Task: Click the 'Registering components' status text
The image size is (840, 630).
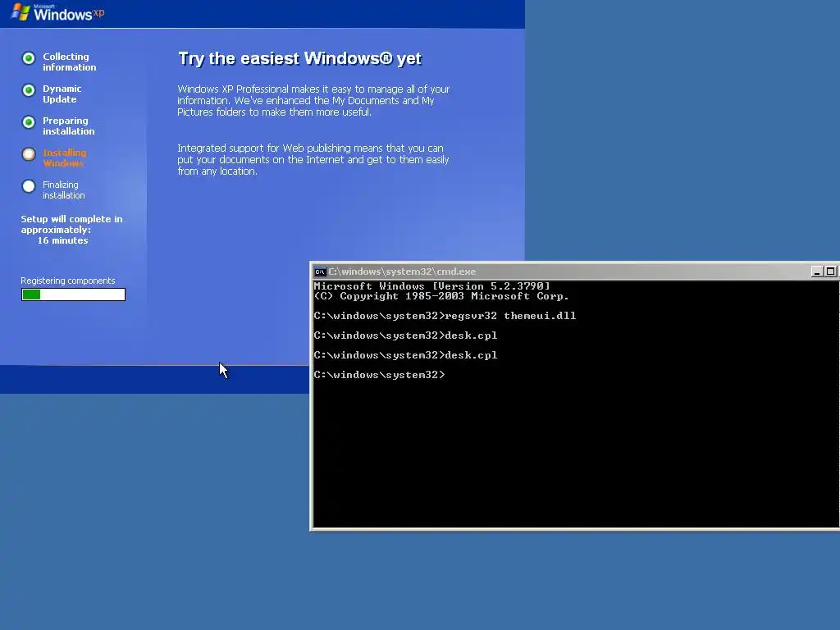Action: pyautogui.click(x=67, y=281)
